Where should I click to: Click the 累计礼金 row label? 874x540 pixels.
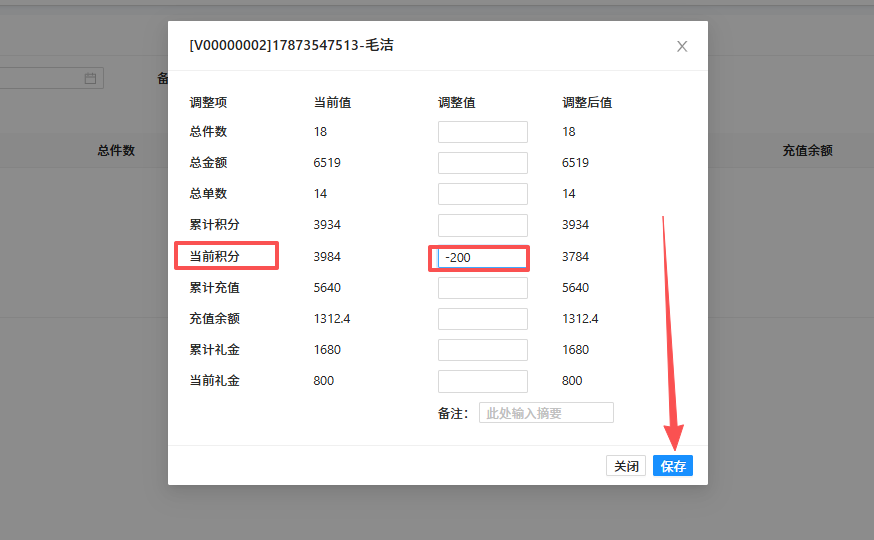pos(214,349)
